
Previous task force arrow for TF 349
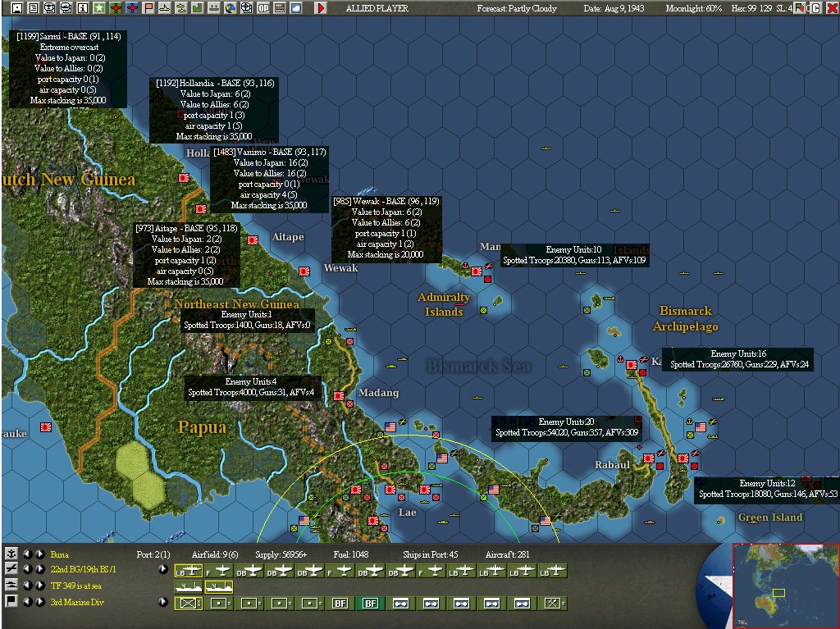(x=27, y=585)
